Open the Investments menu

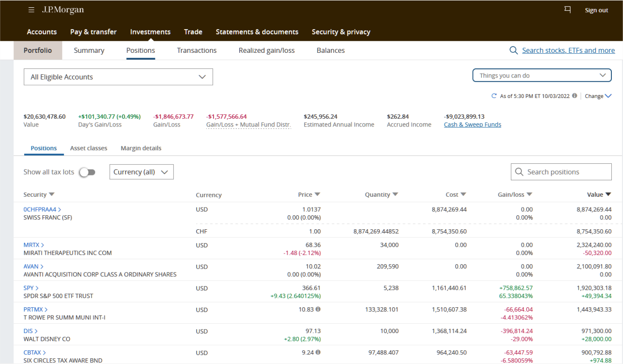point(150,32)
